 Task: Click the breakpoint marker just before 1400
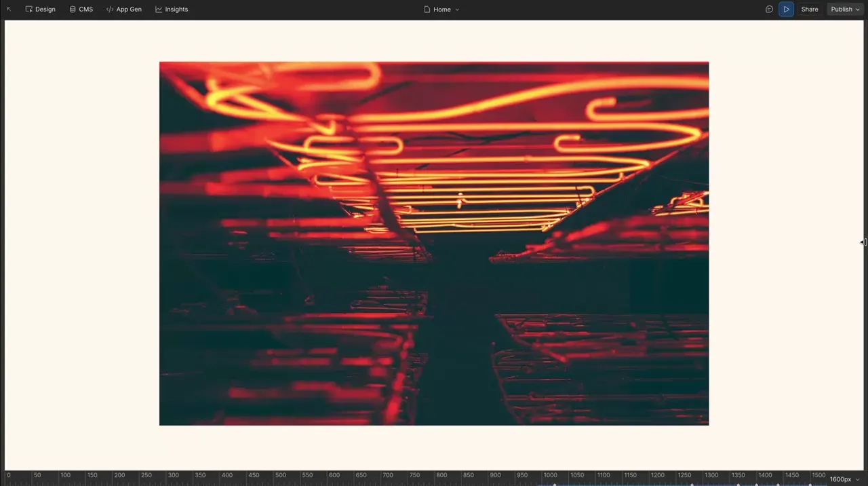click(x=757, y=485)
